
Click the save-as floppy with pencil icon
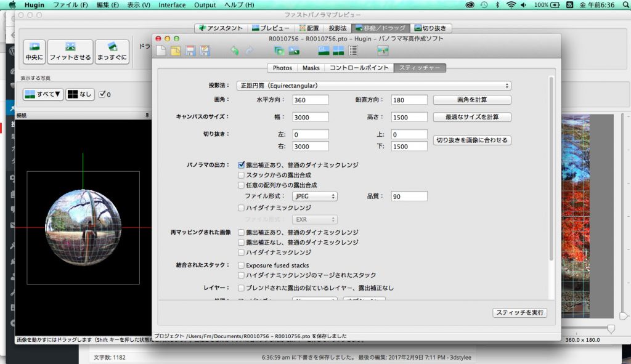pyautogui.click(x=205, y=51)
